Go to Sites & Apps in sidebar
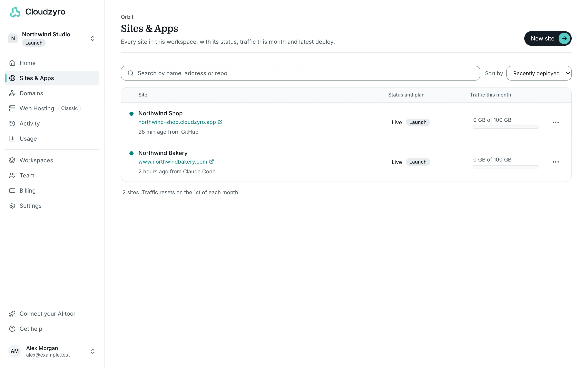The image size is (588, 368). [52, 78]
